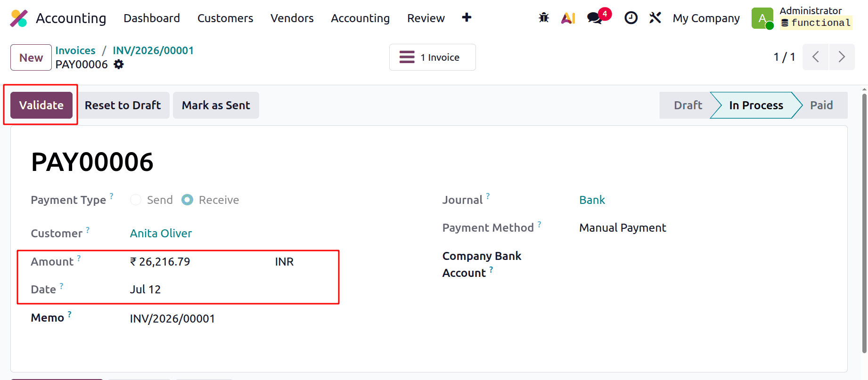Select the Receive payment type radio

click(x=187, y=200)
